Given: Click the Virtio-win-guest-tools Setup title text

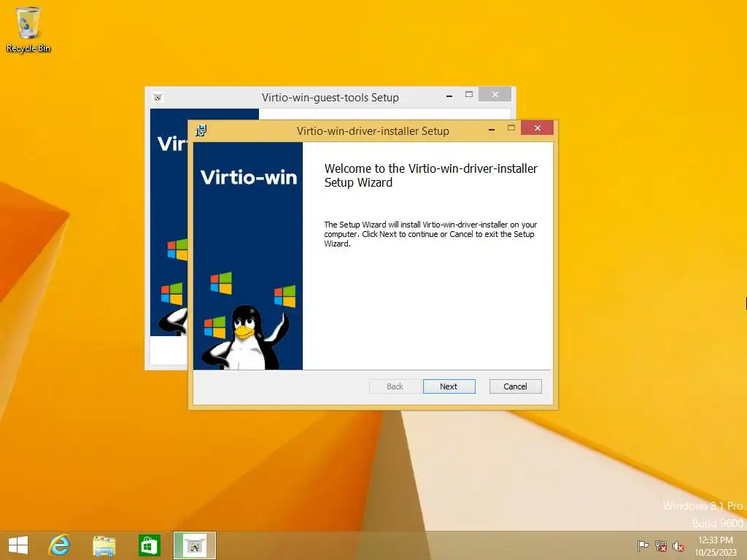Looking at the screenshot, I should pos(330,98).
